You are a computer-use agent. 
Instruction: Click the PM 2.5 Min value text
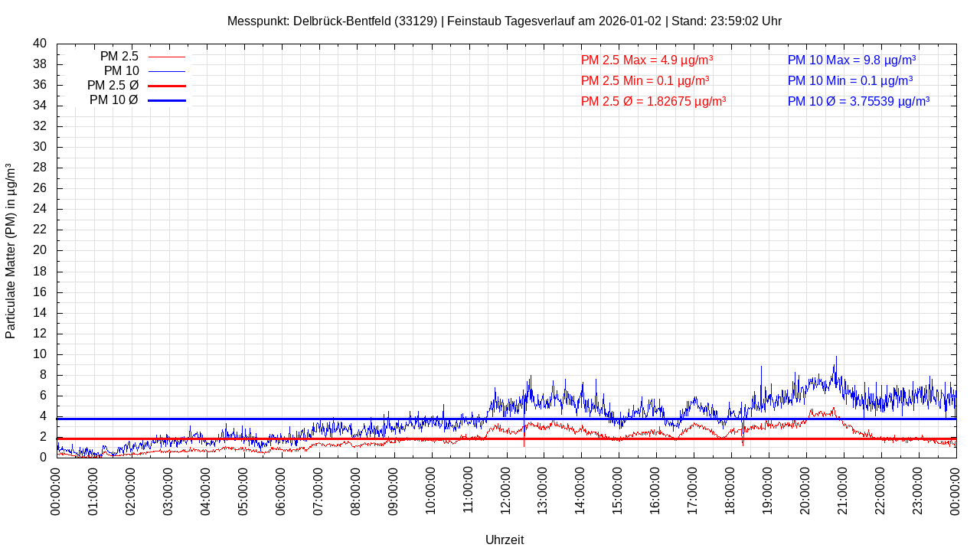645,80
